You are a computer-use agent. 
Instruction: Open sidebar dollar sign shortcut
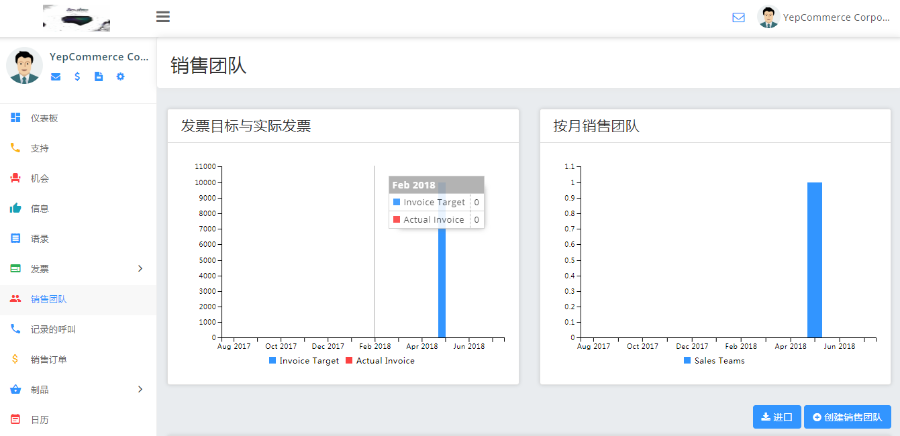pos(77,76)
